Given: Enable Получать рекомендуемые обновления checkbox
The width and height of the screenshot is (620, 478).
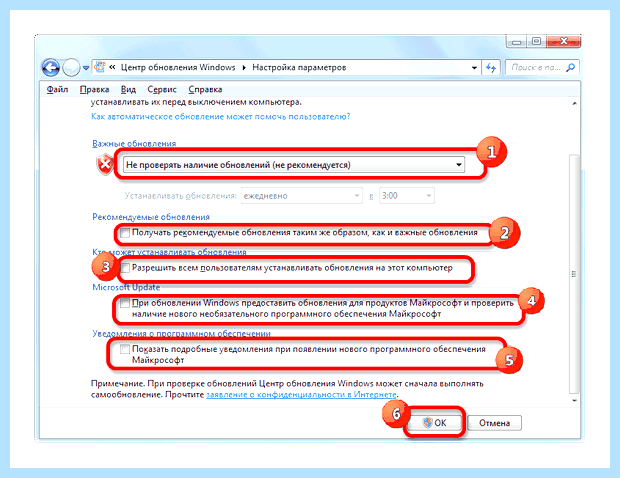Looking at the screenshot, I should (125, 232).
